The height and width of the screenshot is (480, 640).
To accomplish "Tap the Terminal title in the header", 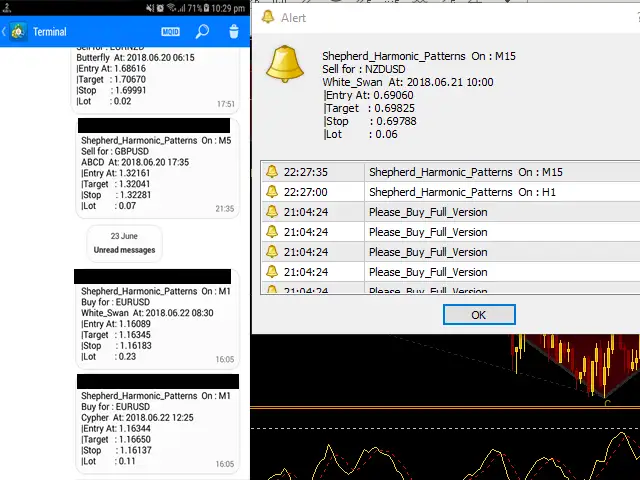I will pyautogui.click(x=50, y=32).
